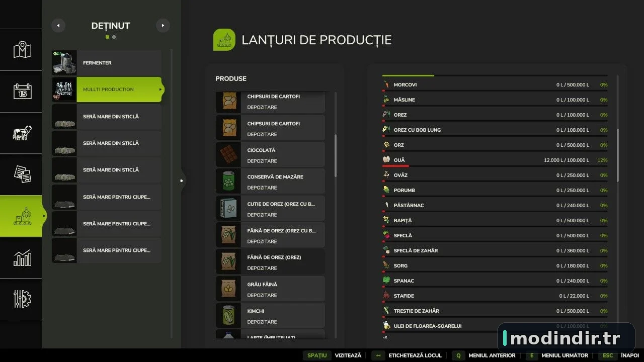This screenshot has width=644, height=362.
Task: Collapse the side panel arrow handle
Action: pos(182,180)
